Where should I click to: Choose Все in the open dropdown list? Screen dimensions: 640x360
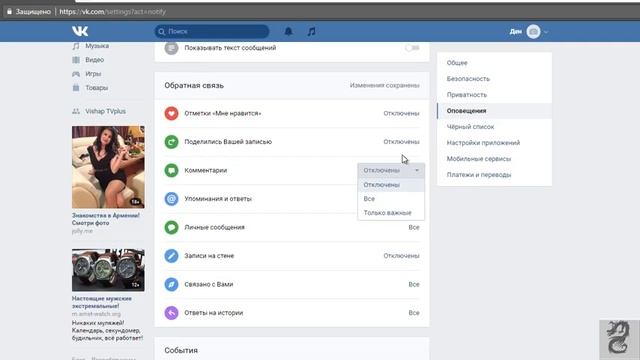[x=391, y=199]
